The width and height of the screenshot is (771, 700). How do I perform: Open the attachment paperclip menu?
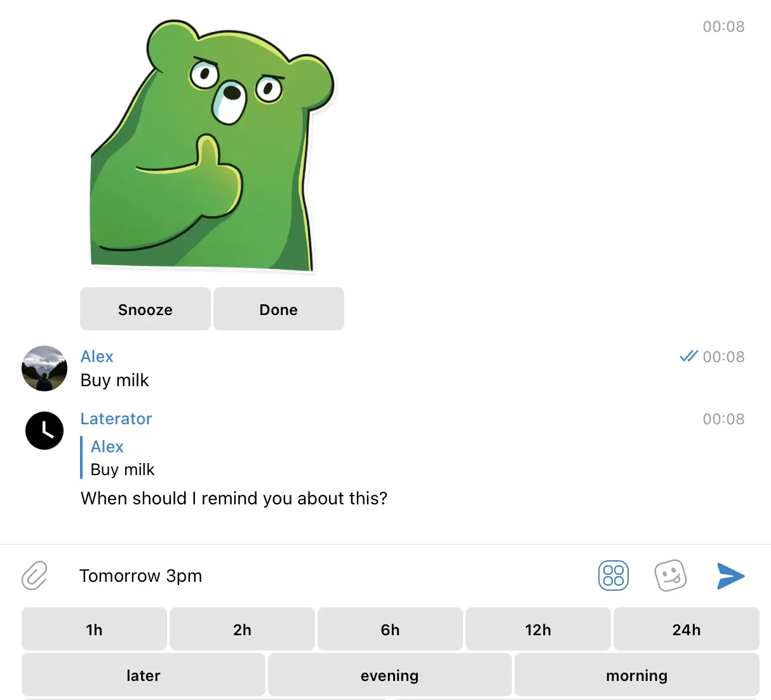(x=34, y=576)
